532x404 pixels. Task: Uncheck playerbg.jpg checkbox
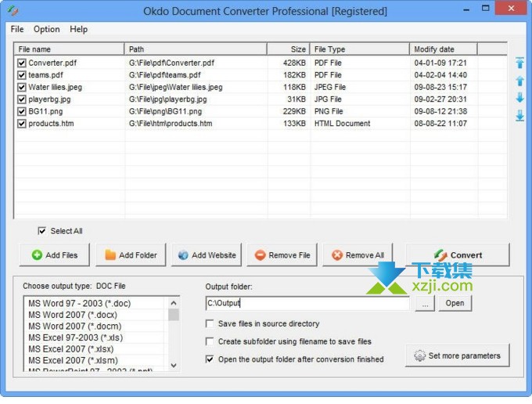pyautogui.click(x=22, y=99)
